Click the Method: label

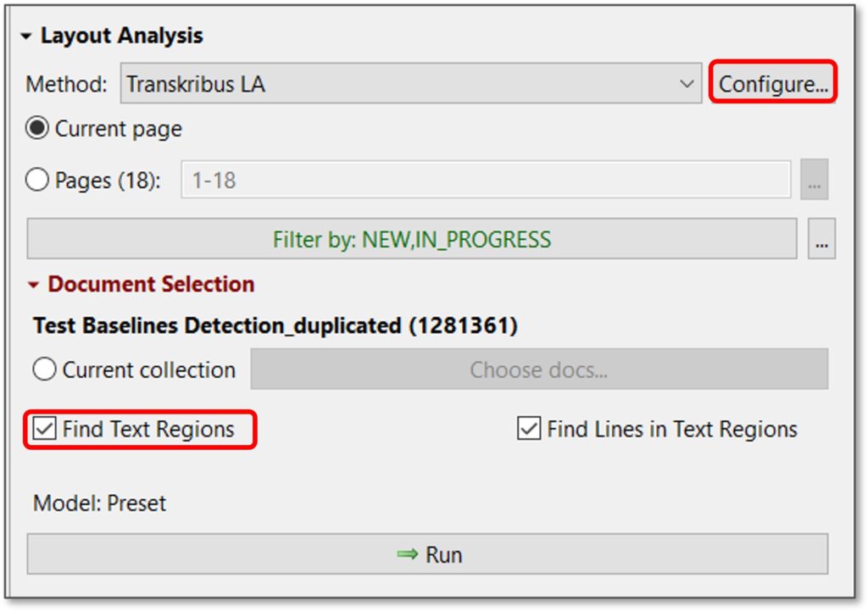tap(66, 84)
